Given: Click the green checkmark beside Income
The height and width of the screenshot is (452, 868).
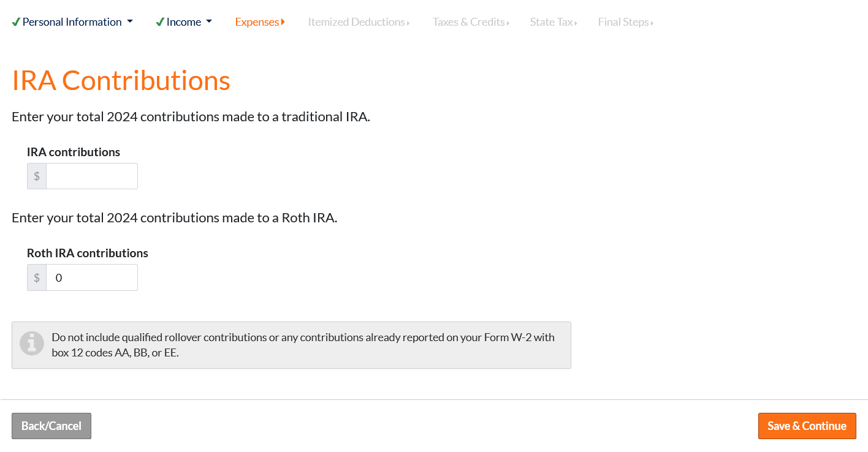Looking at the screenshot, I should 160,22.
